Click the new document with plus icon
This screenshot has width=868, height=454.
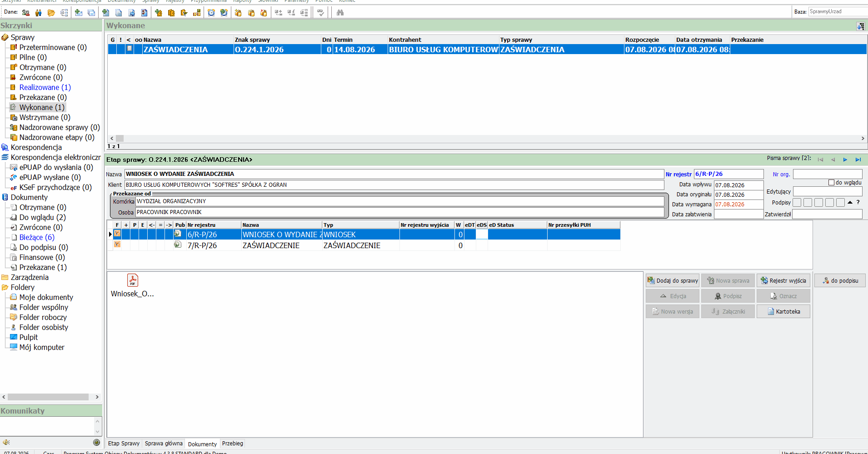tap(106, 13)
